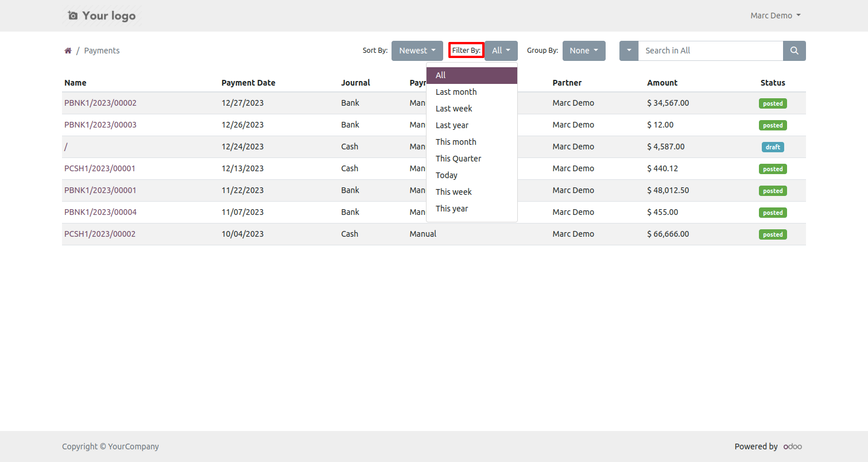Open the Sort By Newest dropdown
This screenshot has height=462, width=868.
417,51
